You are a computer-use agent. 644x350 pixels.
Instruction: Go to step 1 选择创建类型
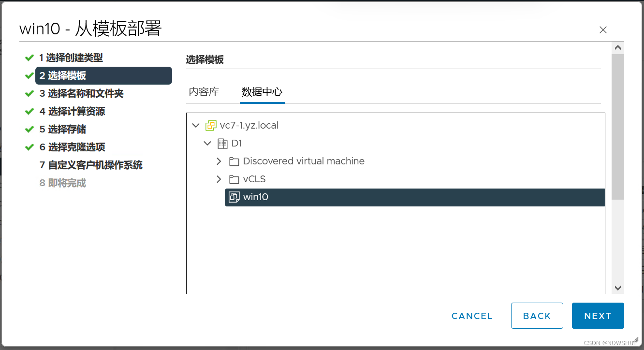(x=71, y=58)
